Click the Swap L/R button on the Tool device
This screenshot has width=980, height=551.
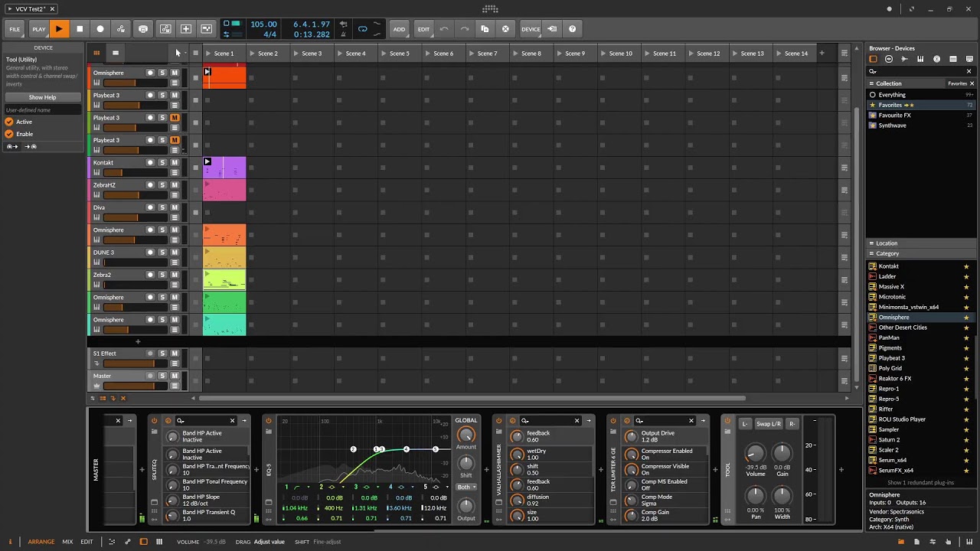(769, 424)
